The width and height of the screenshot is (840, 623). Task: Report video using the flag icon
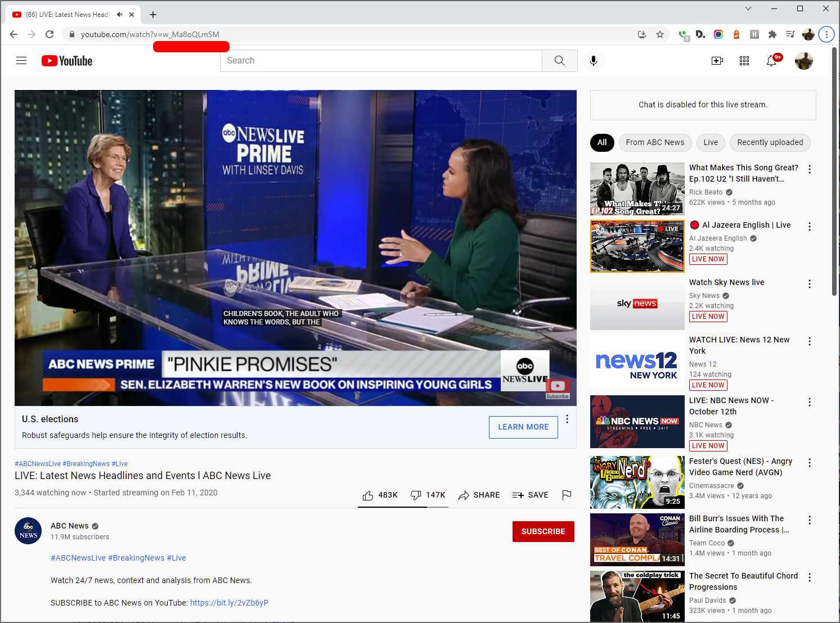pyautogui.click(x=567, y=495)
